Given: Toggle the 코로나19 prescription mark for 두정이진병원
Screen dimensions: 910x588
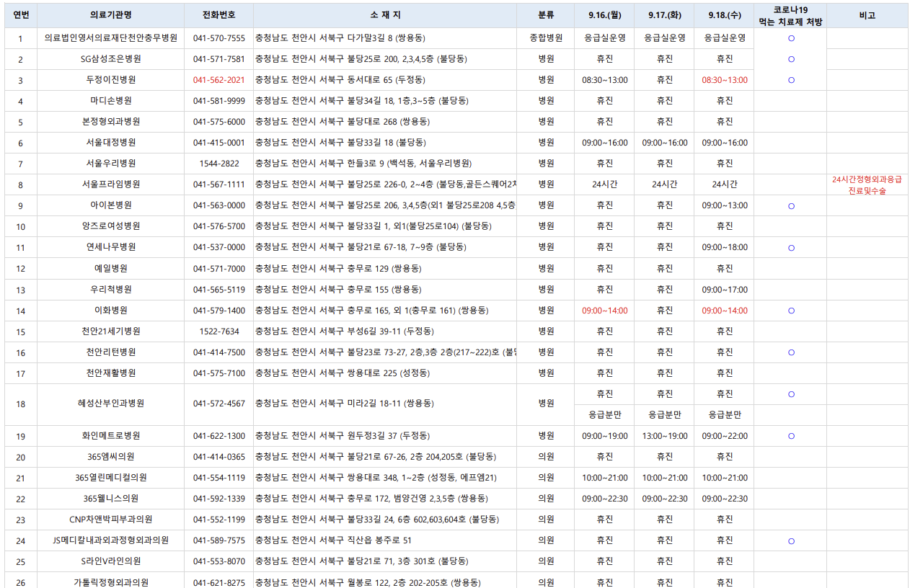Looking at the screenshot, I should pos(791,80).
